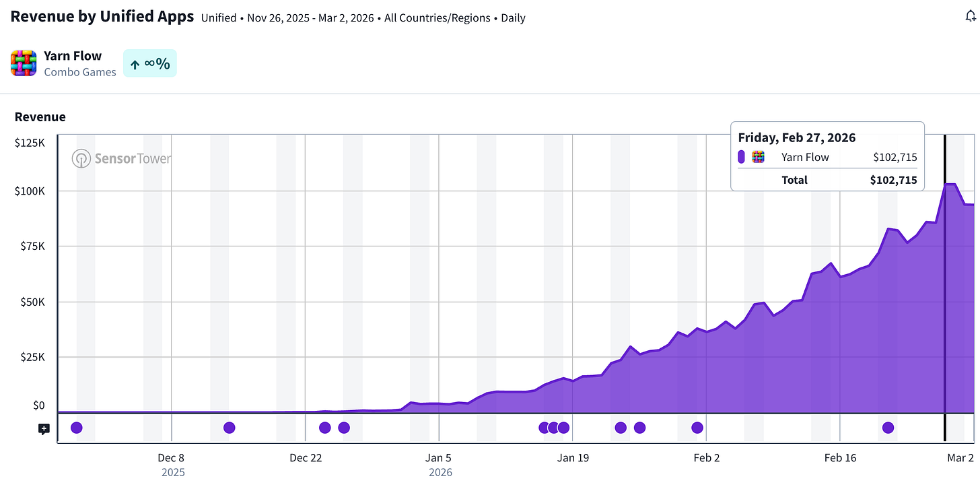This screenshot has width=980, height=493.
Task: Click the infinity percent growth badge
Action: tap(150, 63)
